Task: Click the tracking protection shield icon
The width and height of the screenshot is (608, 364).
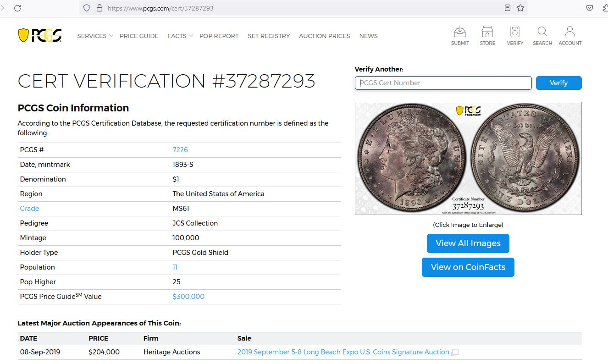Action: pyautogui.click(x=87, y=8)
